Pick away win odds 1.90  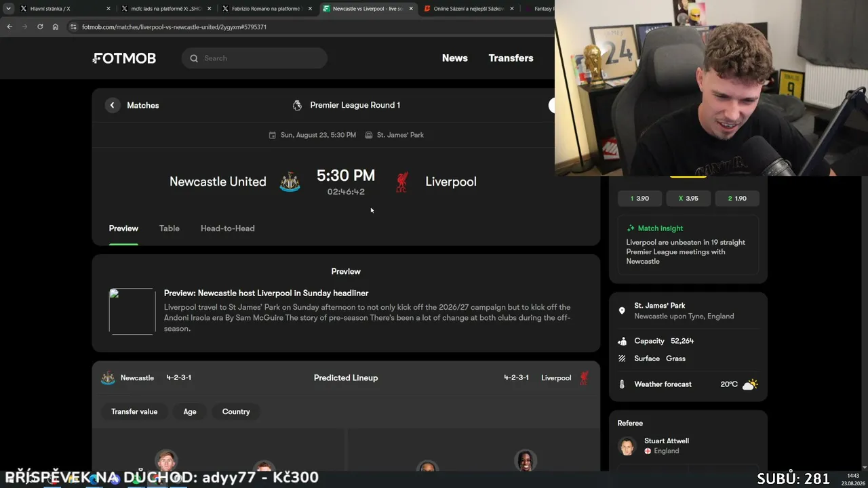click(x=737, y=199)
